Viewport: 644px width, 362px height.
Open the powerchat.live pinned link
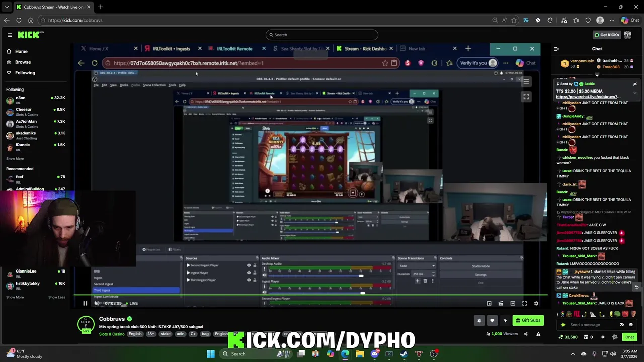point(588,97)
